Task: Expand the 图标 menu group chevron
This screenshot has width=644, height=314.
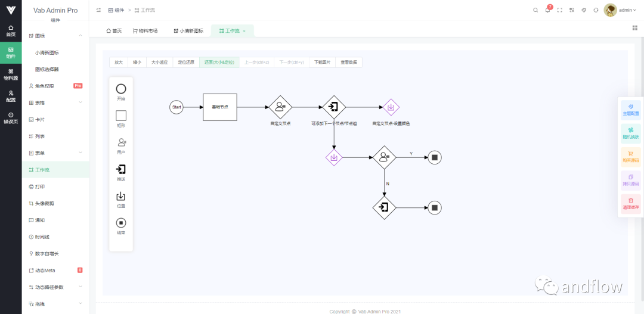Action: tap(80, 36)
